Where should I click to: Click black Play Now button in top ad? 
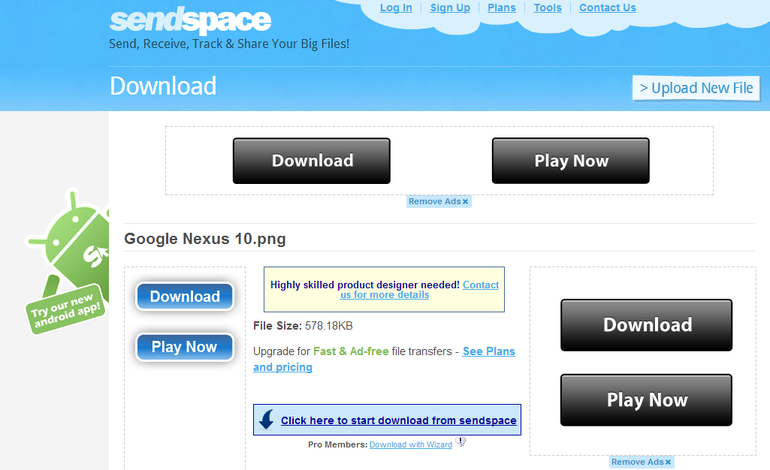pyautogui.click(x=571, y=161)
